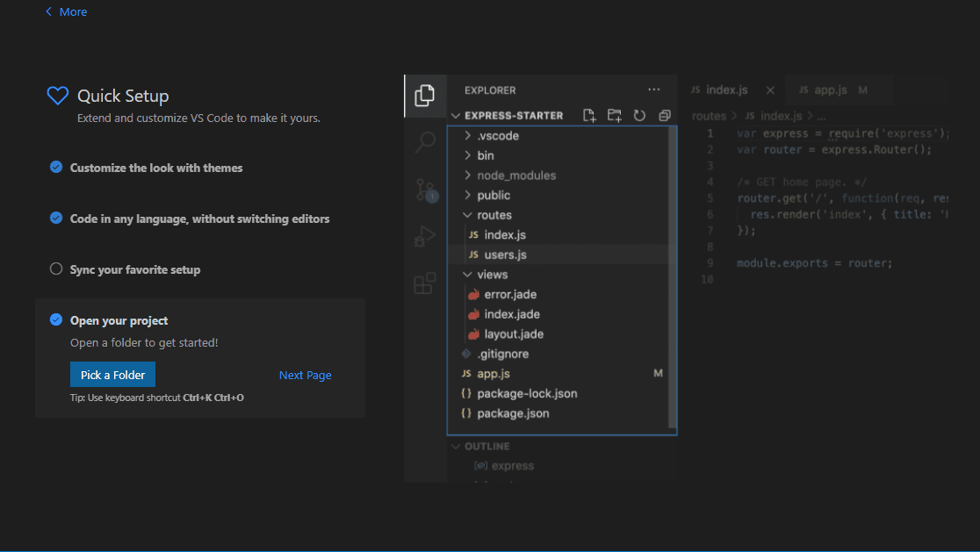
Task: Open the Run and Debug view
Action: pyautogui.click(x=425, y=236)
